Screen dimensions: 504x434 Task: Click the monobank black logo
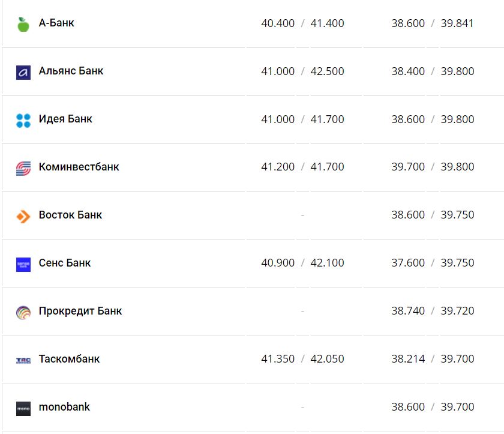(x=23, y=409)
